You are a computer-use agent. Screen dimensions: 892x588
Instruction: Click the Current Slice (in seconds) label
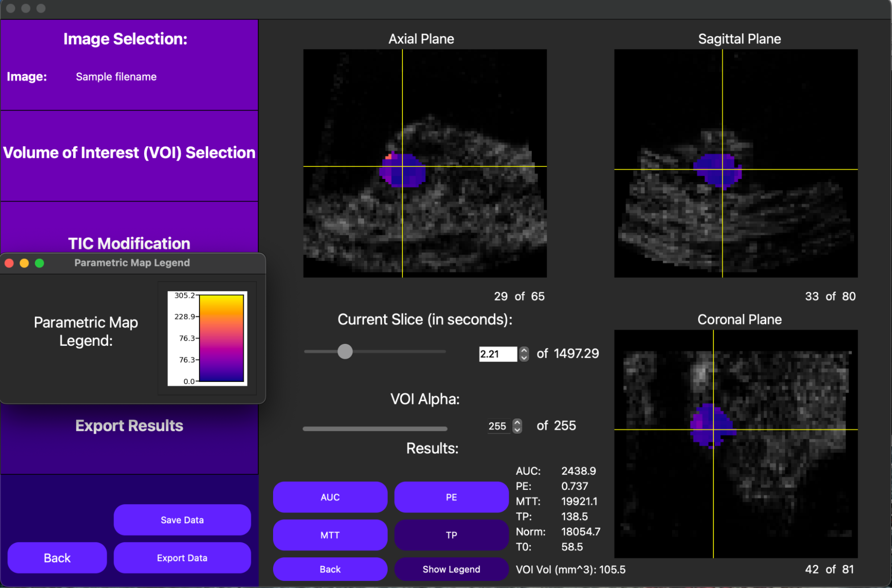point(425,319)
